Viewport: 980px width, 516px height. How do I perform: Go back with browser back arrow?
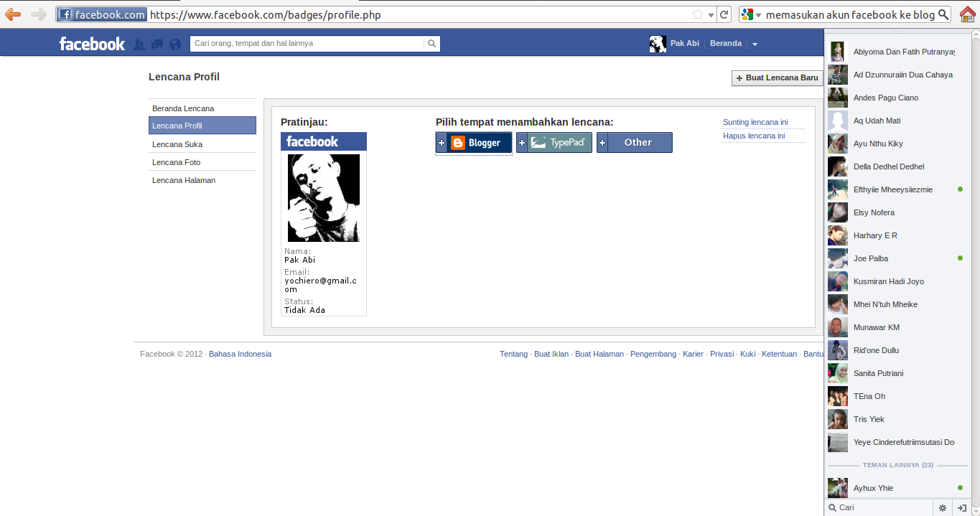(13, 14)
